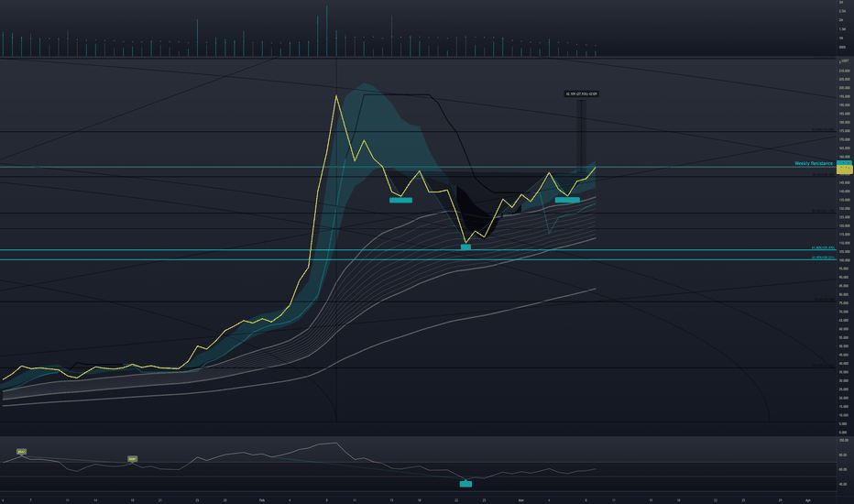The width and height of the screenshot is (854, 504).
Task: Click second yellow divergence label on oscillator
Action: click(x=132, y=459)
